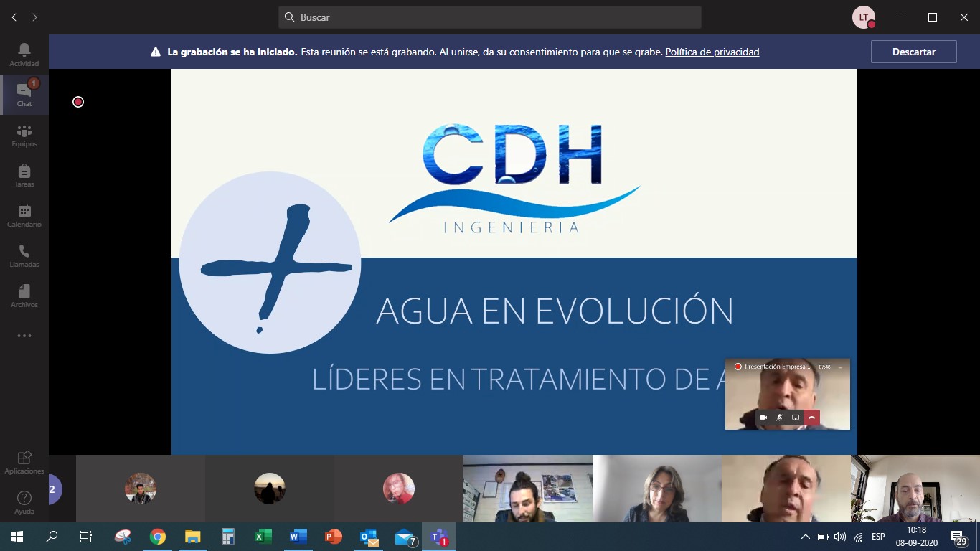Open Snipping tool from taskbar

click(x=123, y=537)
